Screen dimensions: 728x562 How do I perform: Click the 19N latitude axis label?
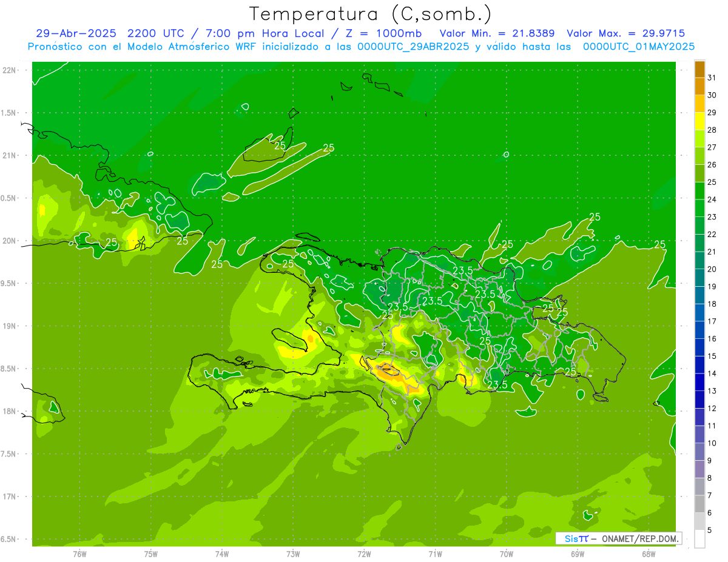click(x=10, y=326)
